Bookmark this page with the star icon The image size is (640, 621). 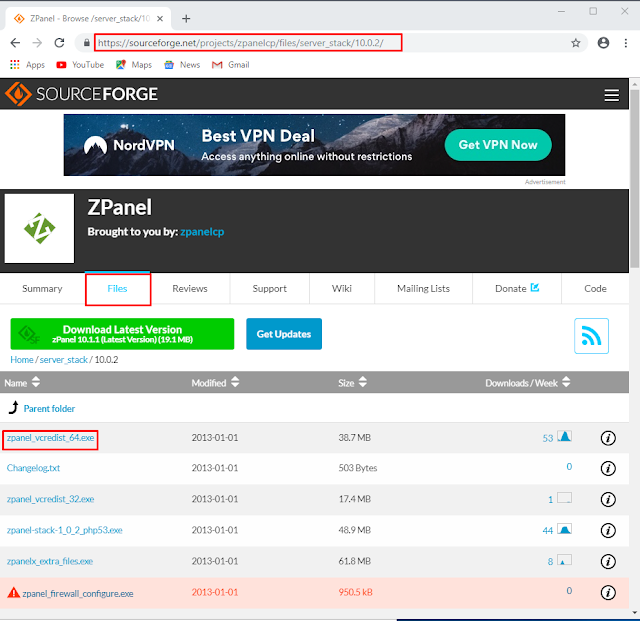coord(576,43)
